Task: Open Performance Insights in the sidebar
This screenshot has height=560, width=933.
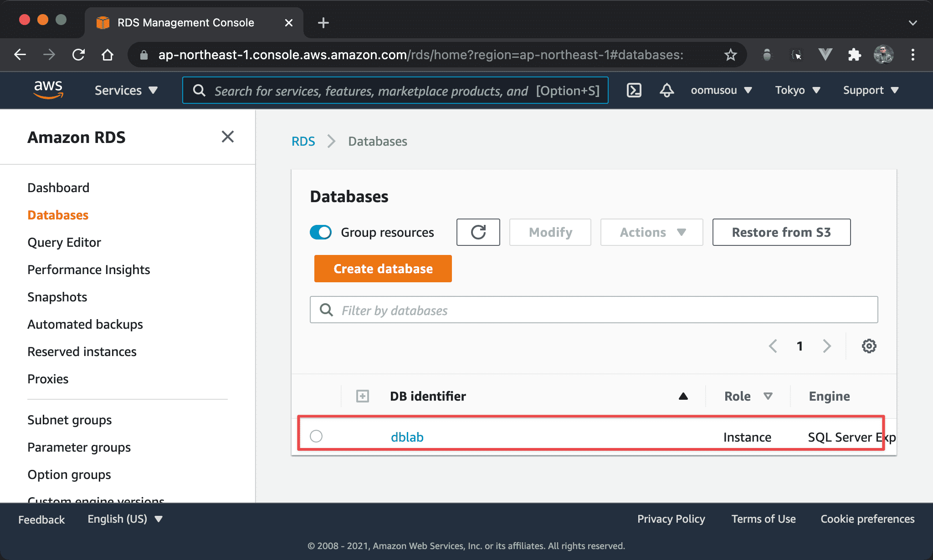Action: pyautogui.click(x=89, y=270)
